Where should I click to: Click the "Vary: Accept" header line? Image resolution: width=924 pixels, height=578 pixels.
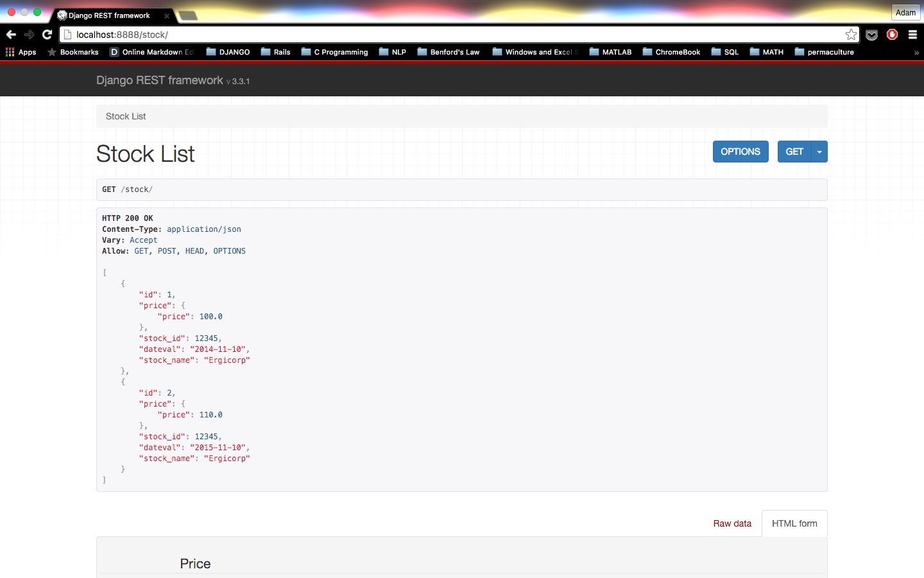[130, 240]
